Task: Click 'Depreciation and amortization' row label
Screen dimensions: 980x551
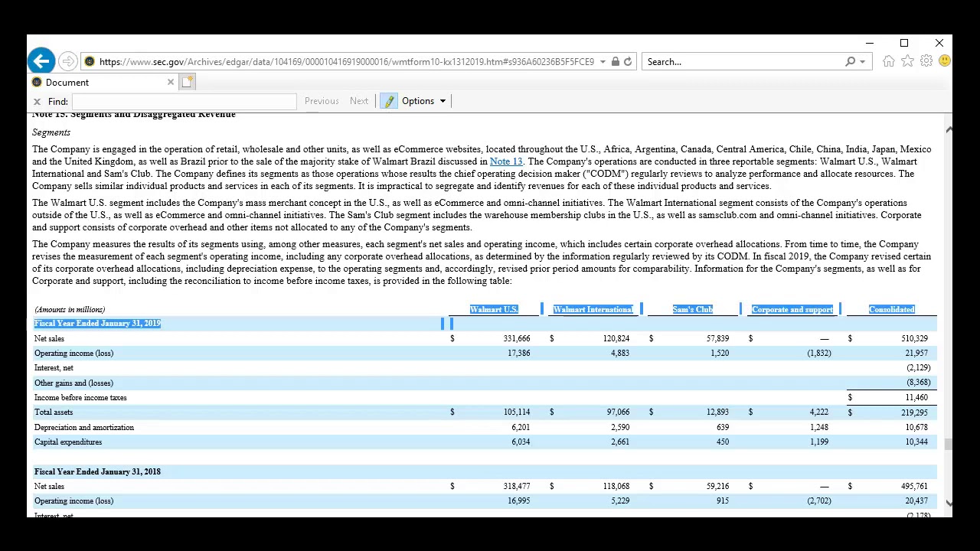Action: click(84, 427)
